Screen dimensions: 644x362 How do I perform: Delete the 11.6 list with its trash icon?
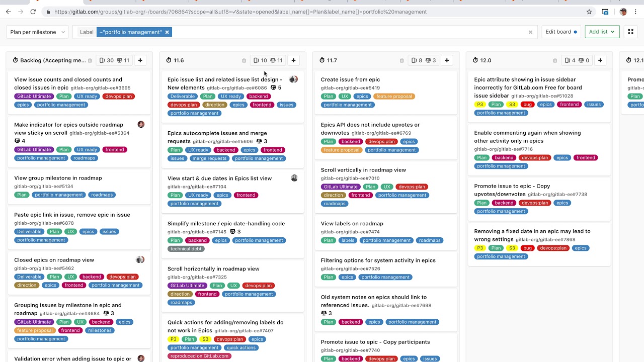244,60
